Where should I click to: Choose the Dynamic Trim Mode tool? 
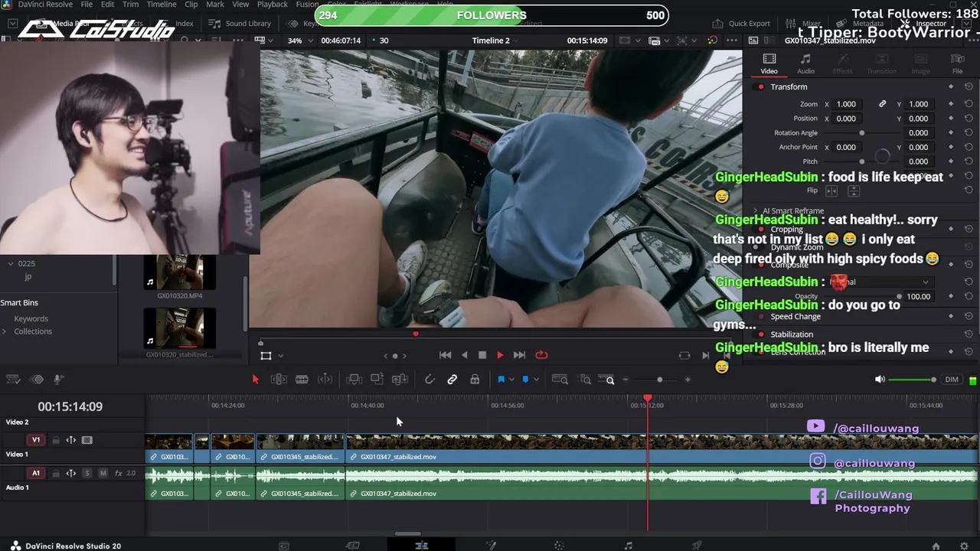click(x=302, y=380)
